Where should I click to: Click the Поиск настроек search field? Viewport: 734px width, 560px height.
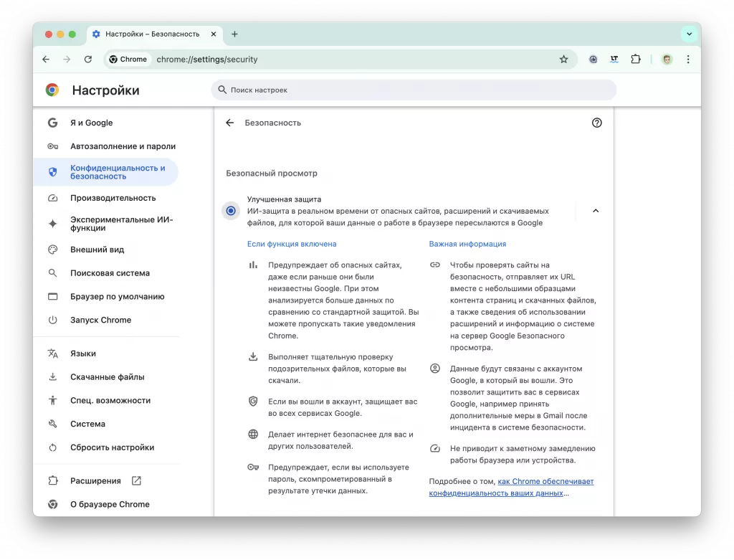click(x=414, y=90)
